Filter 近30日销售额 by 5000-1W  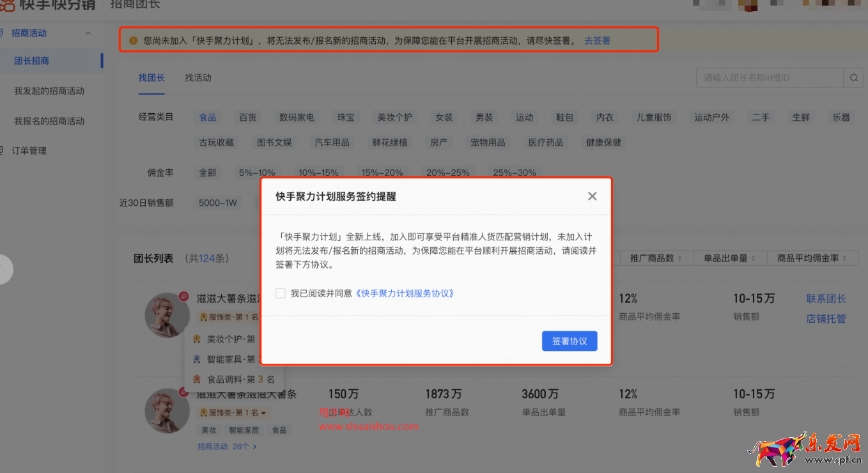[x=218, y=203]
